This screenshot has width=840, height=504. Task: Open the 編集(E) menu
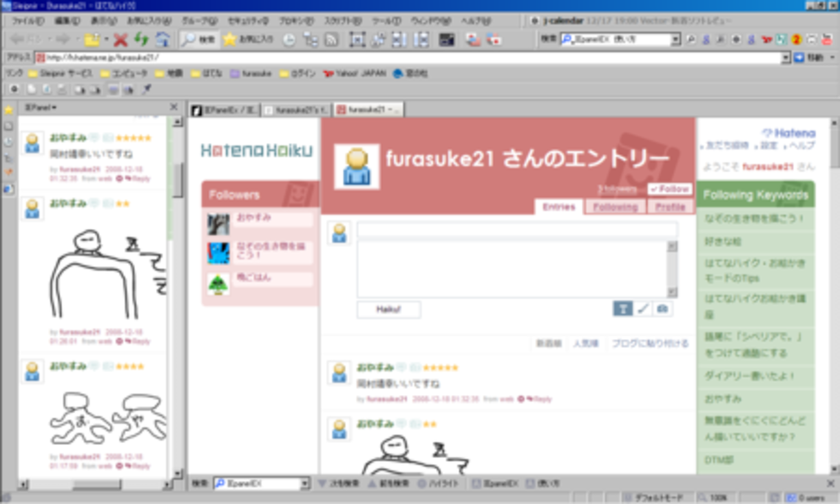pyautogui.click(x=67, y=21)
